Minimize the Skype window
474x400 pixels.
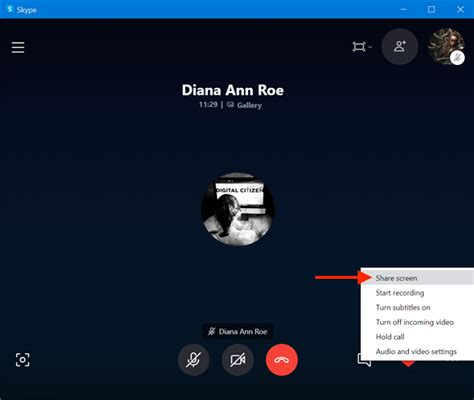pyautogui.click(x=403, y=9)
